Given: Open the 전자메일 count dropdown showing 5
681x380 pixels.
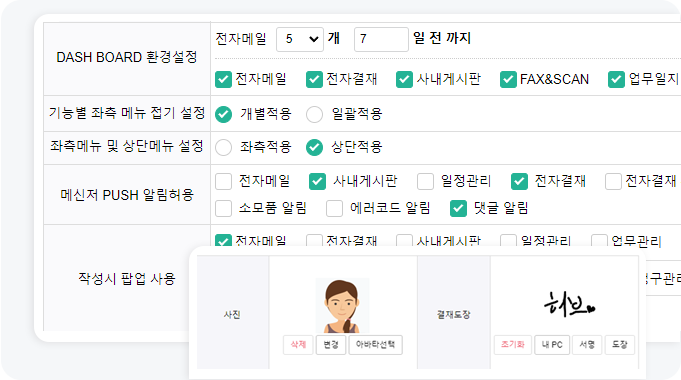Looking at the screenshot, I should tap(300, 40).
